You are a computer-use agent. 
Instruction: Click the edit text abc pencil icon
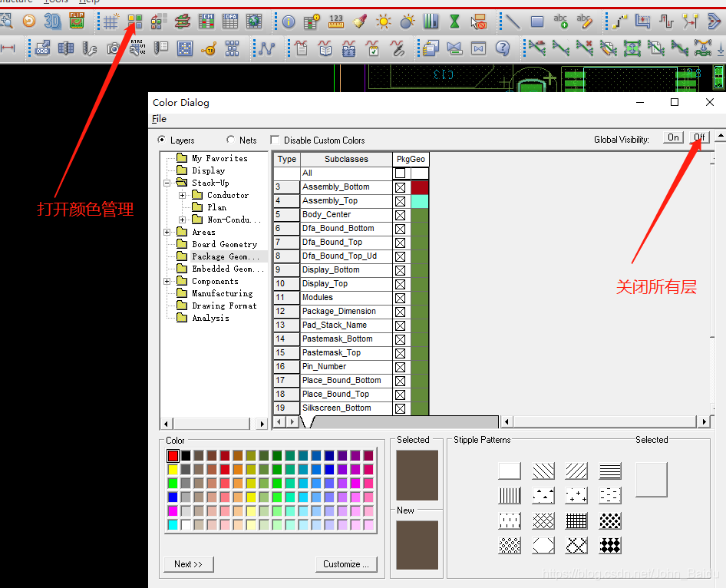(x=584, y=21)
